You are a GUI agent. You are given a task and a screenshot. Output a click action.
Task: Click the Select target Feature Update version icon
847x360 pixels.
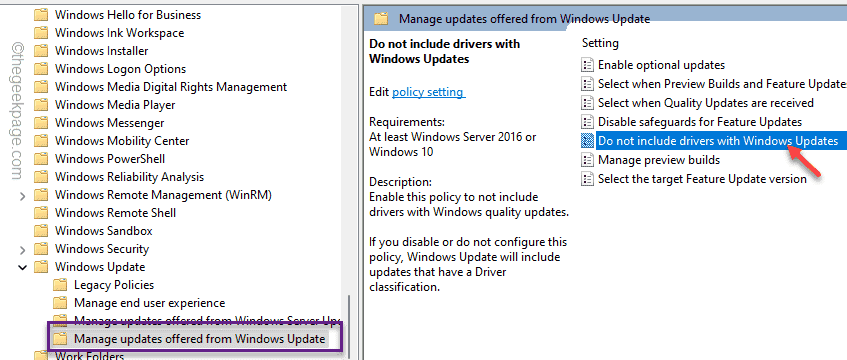click(x=587, y=178)
